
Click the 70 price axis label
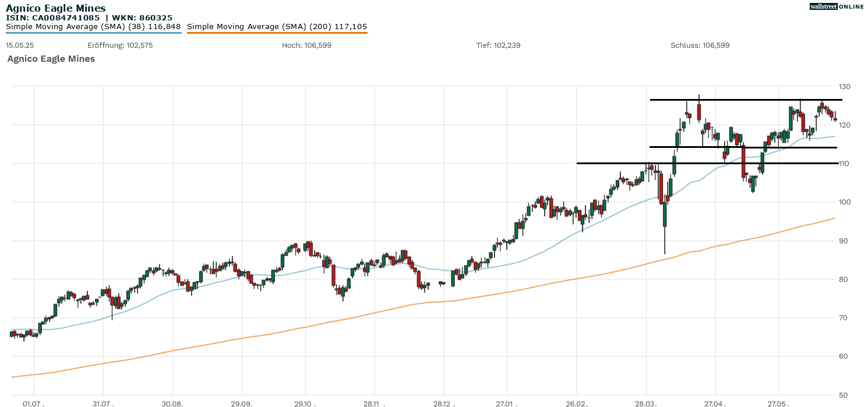tap(843, 318)
